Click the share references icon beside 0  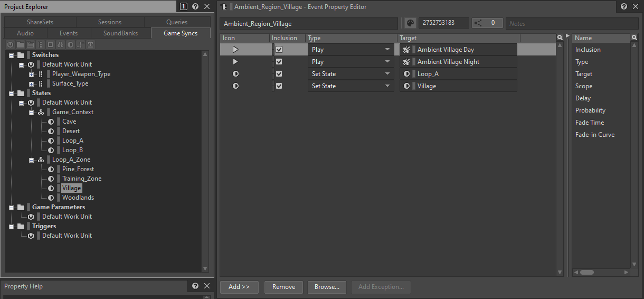coord(479,23)
